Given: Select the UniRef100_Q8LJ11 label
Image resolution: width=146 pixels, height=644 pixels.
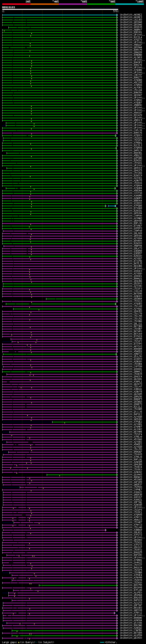Looking at the screenshot, I should tap(131, 324).
